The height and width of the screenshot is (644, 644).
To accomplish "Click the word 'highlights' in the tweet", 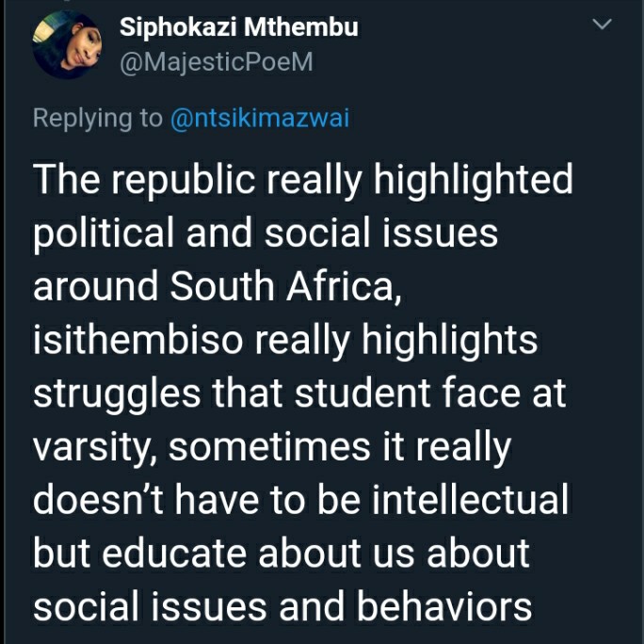I will (x=449, y=340).
